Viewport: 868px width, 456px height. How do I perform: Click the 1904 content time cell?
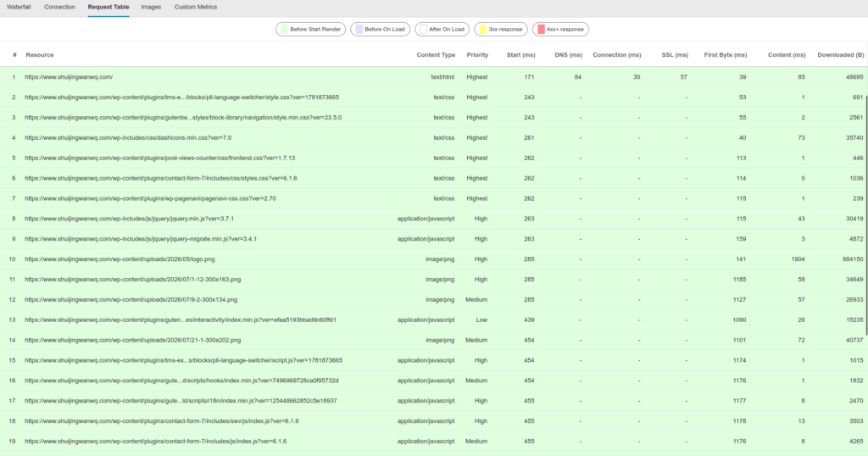(x=798, y=259)
